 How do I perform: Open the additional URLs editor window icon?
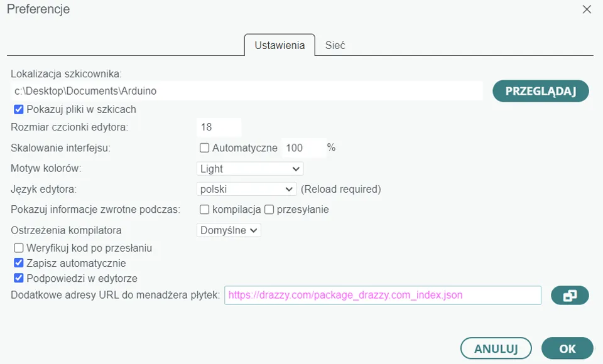[570, 296]
